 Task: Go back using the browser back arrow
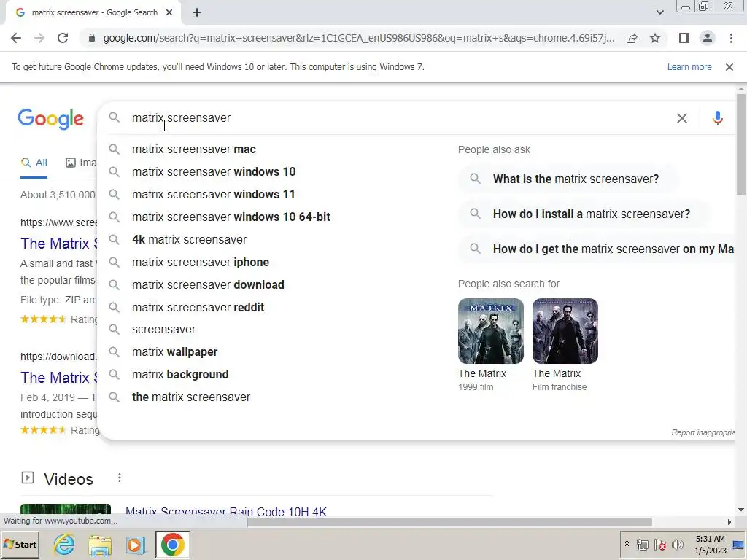[x=16, y=38]
